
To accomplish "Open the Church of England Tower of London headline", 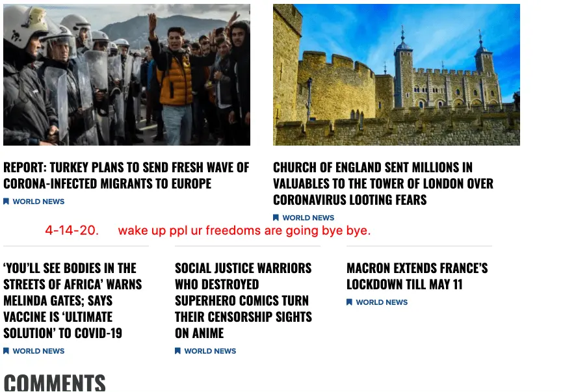I will pyautogui.click(x=383, y=183).
